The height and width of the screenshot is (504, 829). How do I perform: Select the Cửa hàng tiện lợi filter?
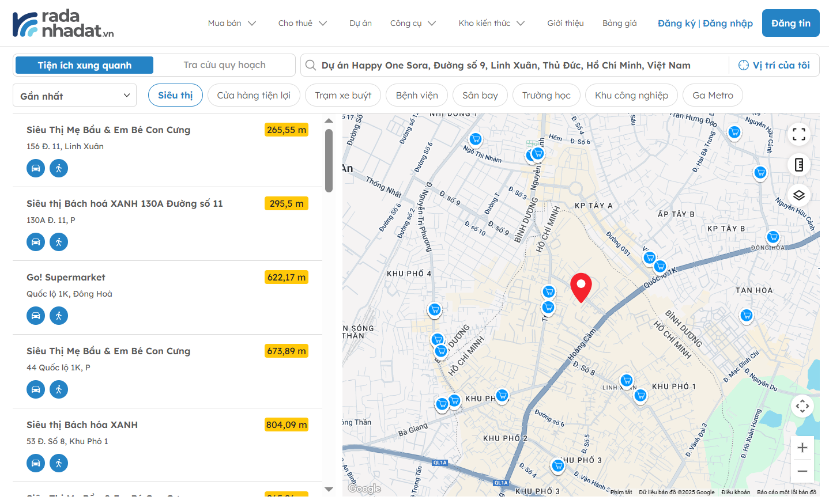tap(254, 95)
